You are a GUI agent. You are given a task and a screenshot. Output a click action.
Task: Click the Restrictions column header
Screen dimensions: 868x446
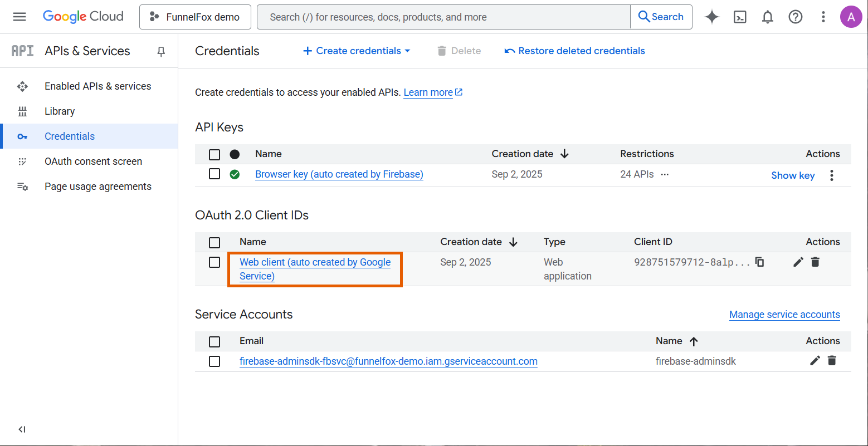[x=647, y=154]
